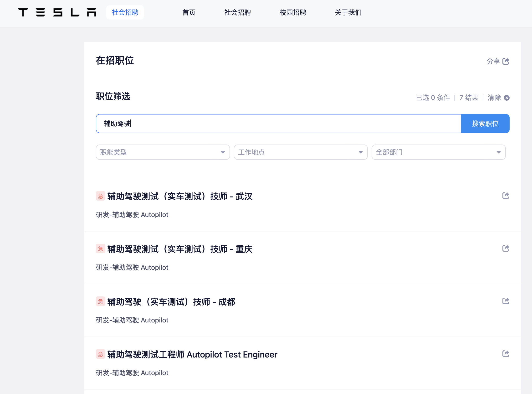
Task: Share the Autopilot Test Engineer posting
Action: 506,354
